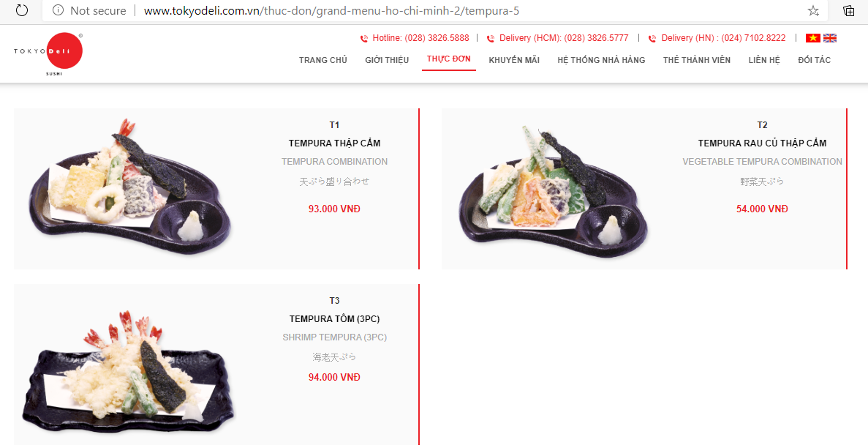Open the TRANG CHỦ menu item
This screenshot has width=868, height=448.
[x=323, y=60]
